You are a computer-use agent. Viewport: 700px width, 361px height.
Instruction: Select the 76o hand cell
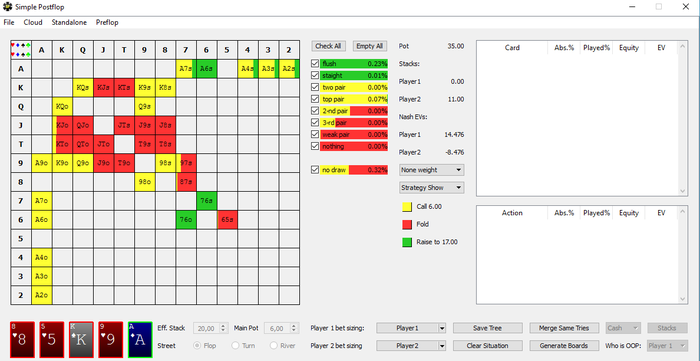point(186,220)
